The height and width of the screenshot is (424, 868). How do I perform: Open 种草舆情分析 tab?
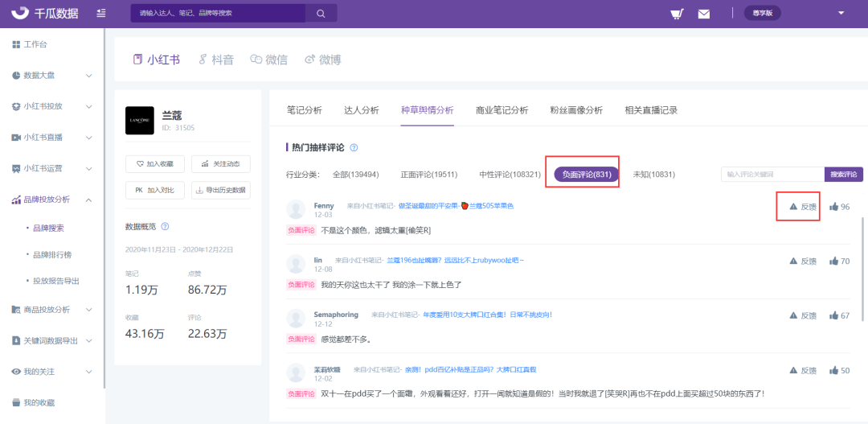tap(428, 109)
